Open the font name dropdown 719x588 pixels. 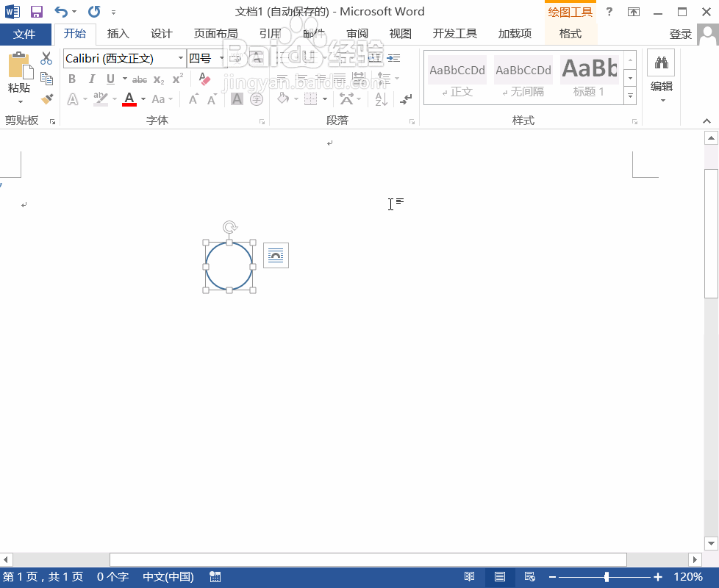(181, 58)
